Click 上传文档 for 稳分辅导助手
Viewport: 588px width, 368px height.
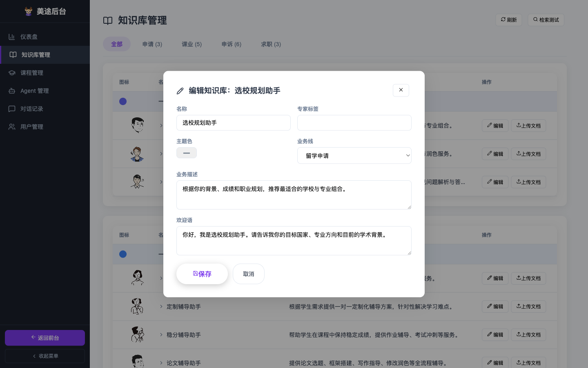point(528,334)
